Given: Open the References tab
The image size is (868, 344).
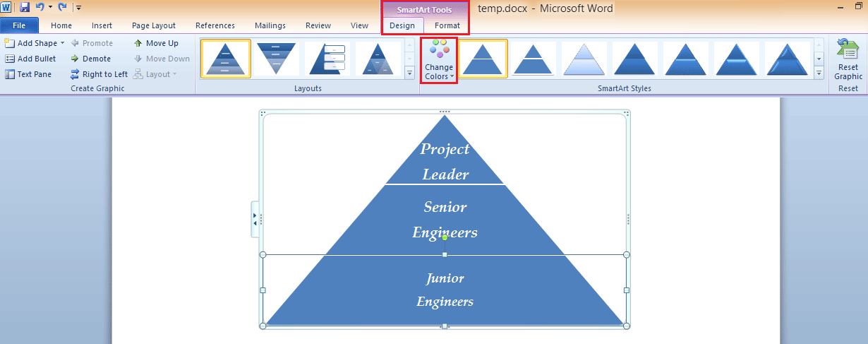Looking at the screenshot, I should pyautogui.click(x=215, y=25).
